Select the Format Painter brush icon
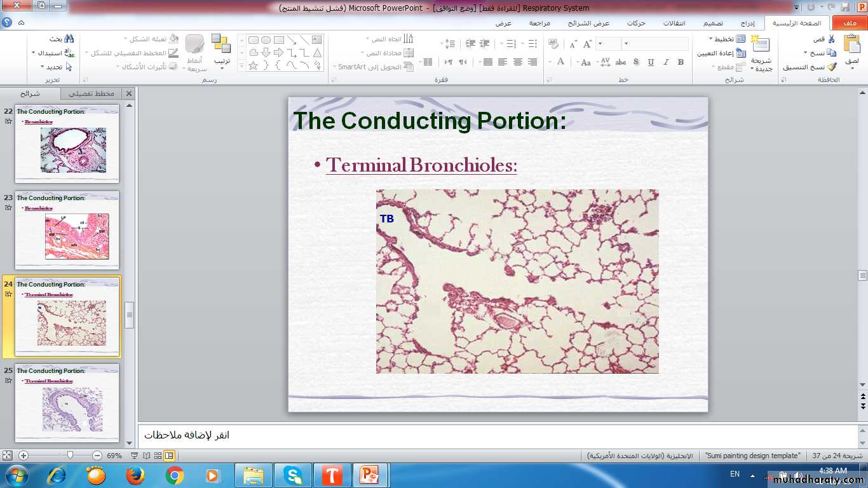This screenshot has width=868, height=488. tap(831, 67)
